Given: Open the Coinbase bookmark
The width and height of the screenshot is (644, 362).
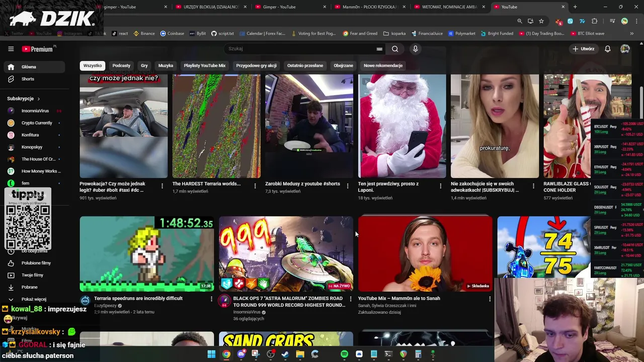Looking at the screenshot, I should pos(172,33).
